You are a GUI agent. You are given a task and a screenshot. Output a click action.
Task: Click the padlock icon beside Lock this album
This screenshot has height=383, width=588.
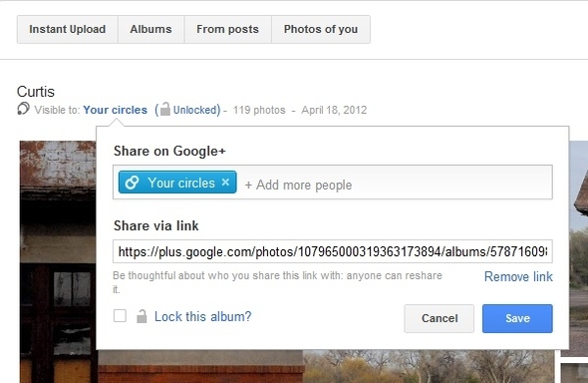142,316
